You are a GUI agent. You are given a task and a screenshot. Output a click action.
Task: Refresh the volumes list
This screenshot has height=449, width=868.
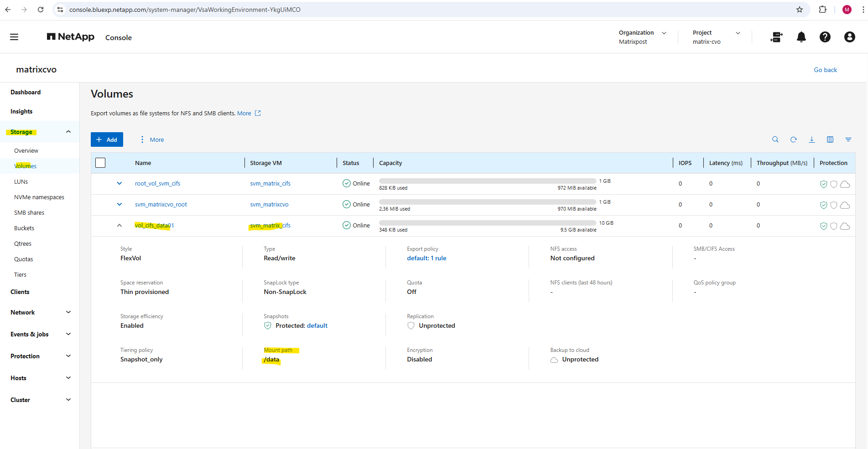[x=793, y=139]
